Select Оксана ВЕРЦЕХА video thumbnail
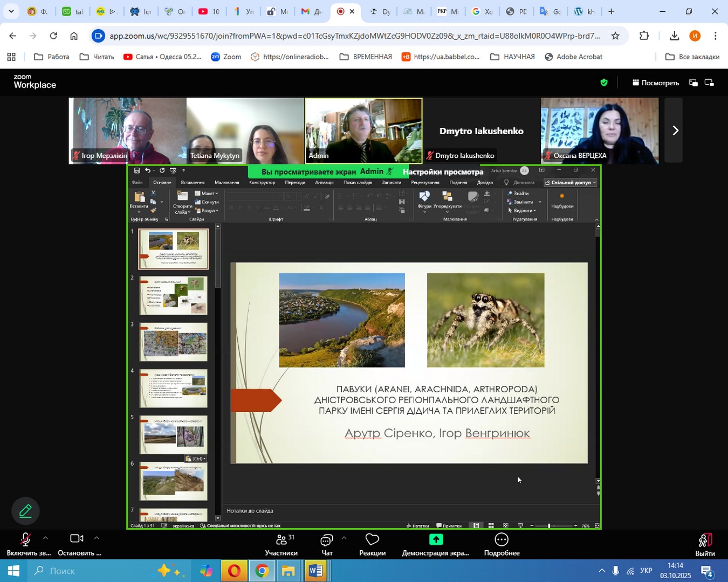The image size is (728, 582). coord(599,130)
